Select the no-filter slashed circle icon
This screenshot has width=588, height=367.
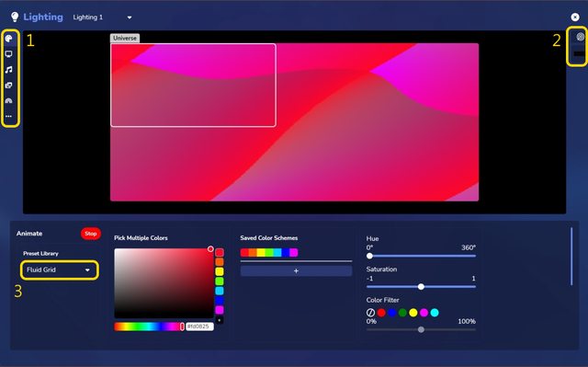point(370,313)
